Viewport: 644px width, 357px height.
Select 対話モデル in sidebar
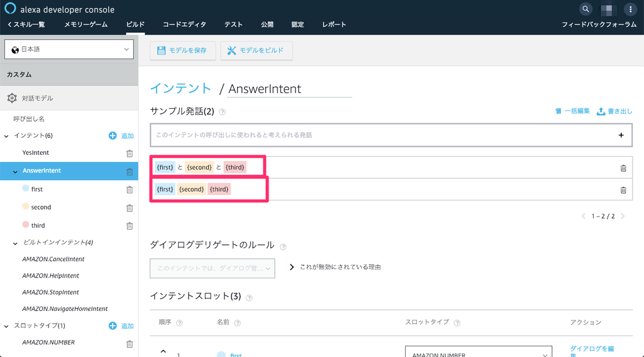click(69, 98)
